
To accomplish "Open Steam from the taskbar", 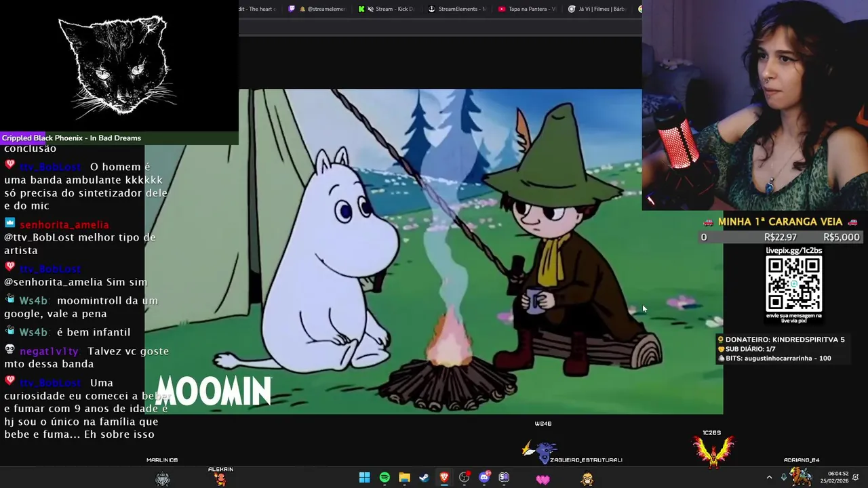I will tap(425, 478).
